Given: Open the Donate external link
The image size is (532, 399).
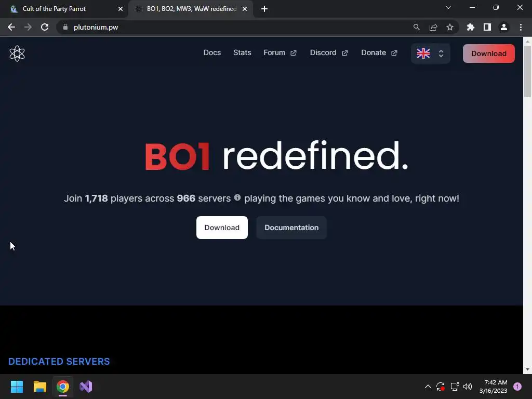Looking at the screenshot, I should tap(379, 52).
